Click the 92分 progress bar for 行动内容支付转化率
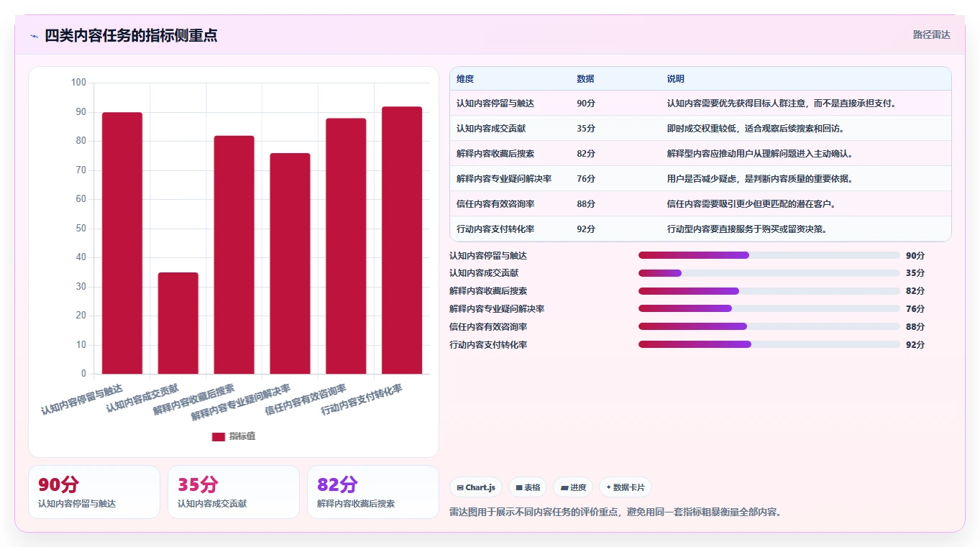The width and height of the screenshot is (980, 547). [769, 344]
